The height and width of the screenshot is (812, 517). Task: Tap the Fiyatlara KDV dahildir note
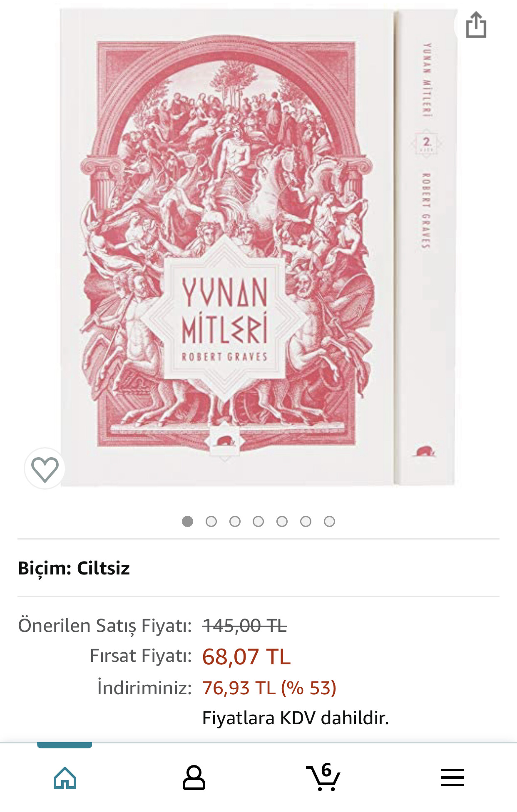(296, 718)
